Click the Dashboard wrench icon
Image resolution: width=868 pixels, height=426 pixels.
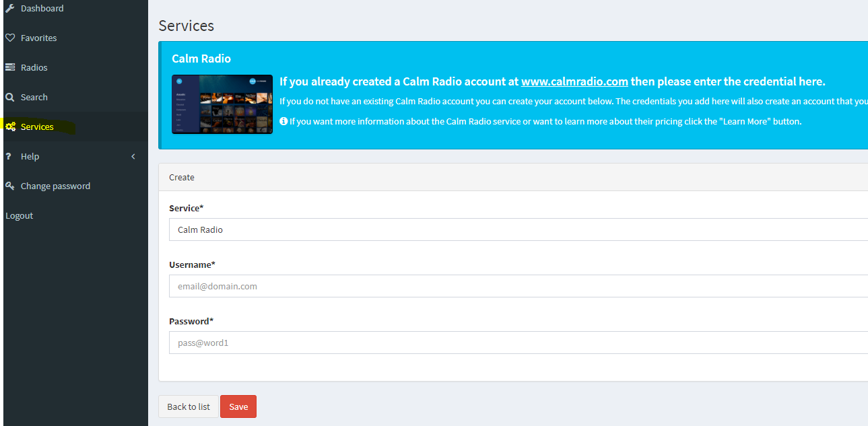pyautogui.click(x=9, y=8)
